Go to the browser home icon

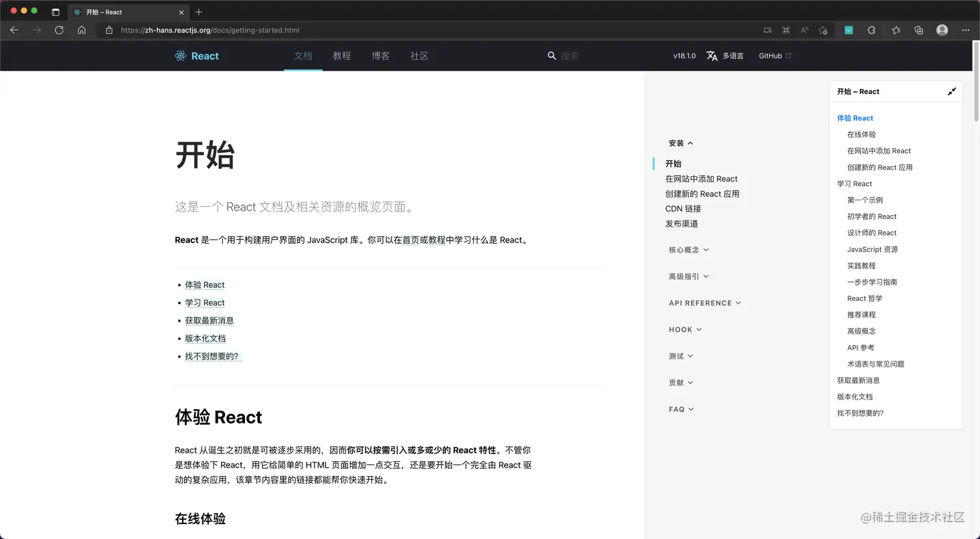[82, 30]
